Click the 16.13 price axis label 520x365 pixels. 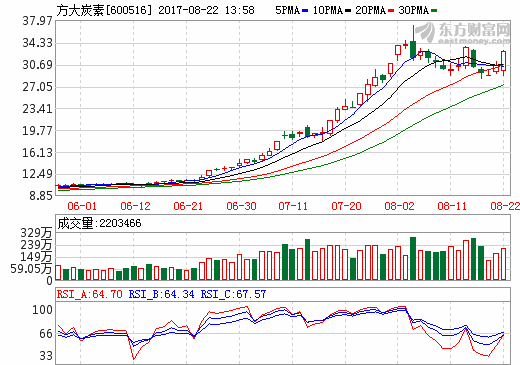click(x=37, y=152)
